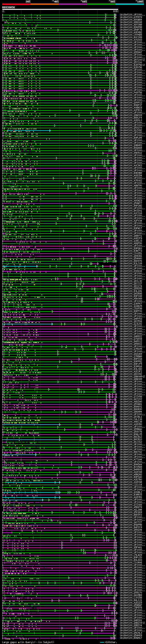The width and height of the screenshot is (146, 644).
Task: Click the red 20% identity legend bar
Action: pos(16,4)
